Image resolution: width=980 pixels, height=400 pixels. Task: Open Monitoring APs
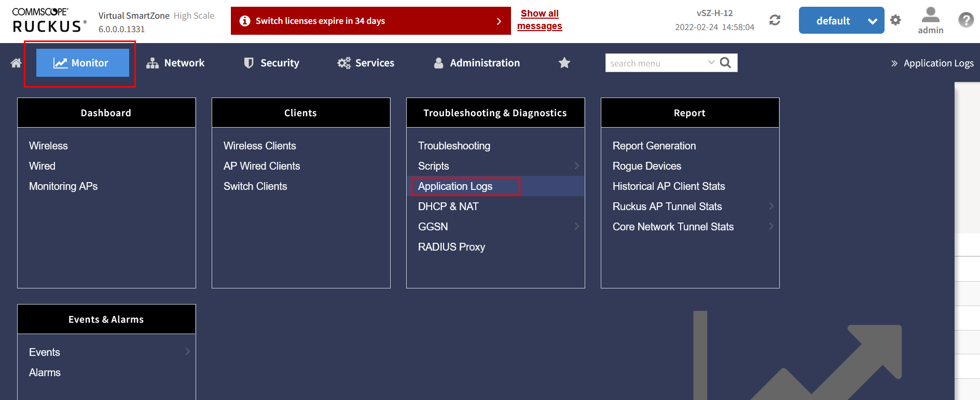pos(63,186)
